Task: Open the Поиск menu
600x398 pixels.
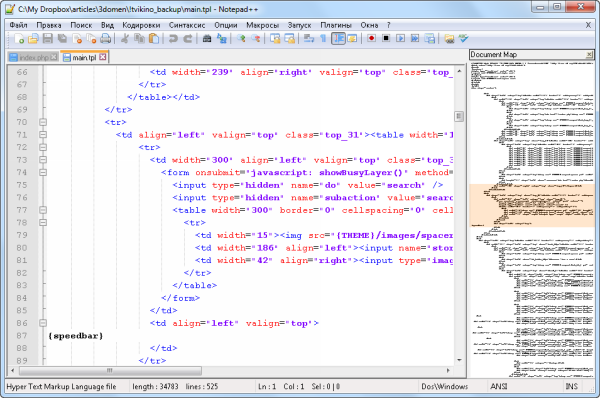Action: click(x=81, y=25)
